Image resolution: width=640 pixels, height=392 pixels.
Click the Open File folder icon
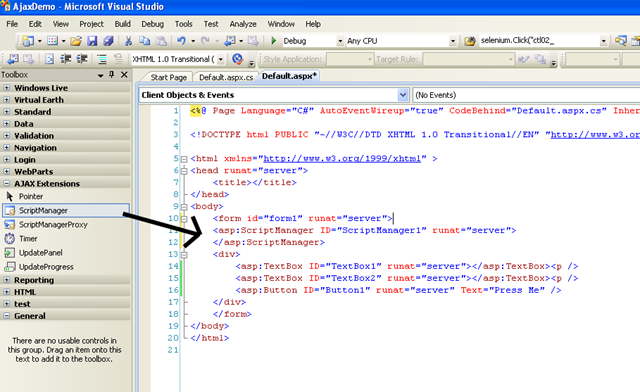[76, 41]
